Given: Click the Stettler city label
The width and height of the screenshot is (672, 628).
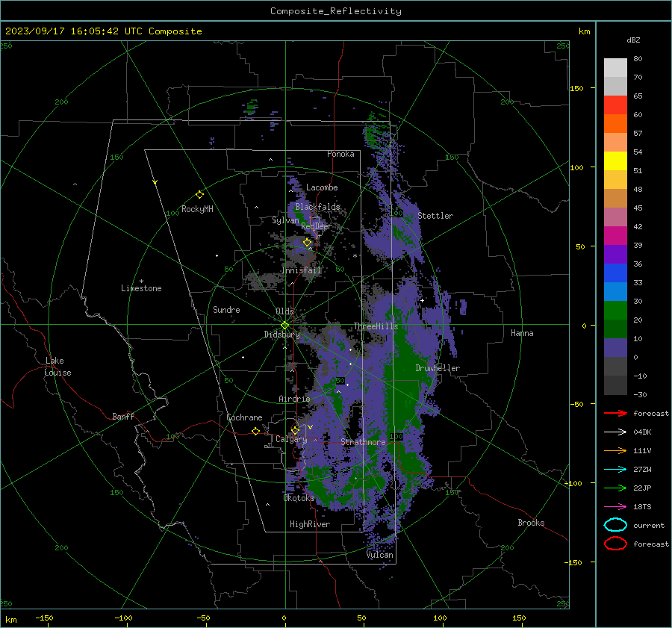Looking at the screenshot, I should pyautogui.click(x=435, y=216).
